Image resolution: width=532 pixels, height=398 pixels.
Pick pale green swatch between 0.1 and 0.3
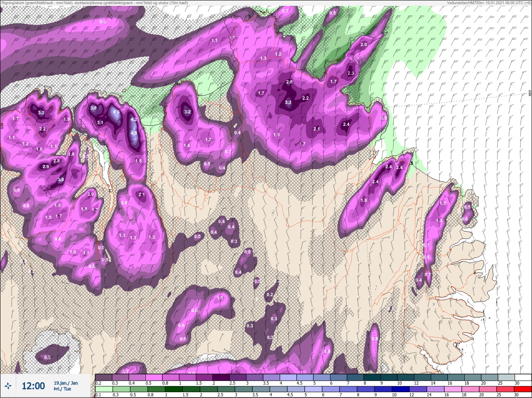coord(103,389)
